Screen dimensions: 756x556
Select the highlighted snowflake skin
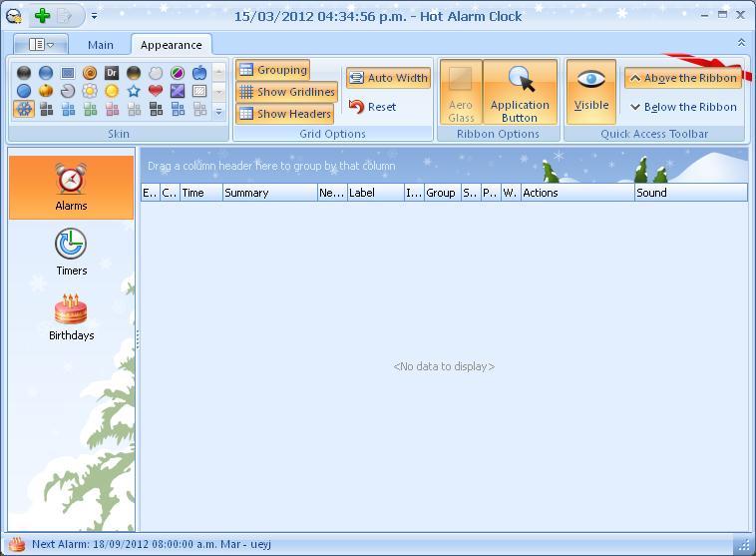coord(24,109)
